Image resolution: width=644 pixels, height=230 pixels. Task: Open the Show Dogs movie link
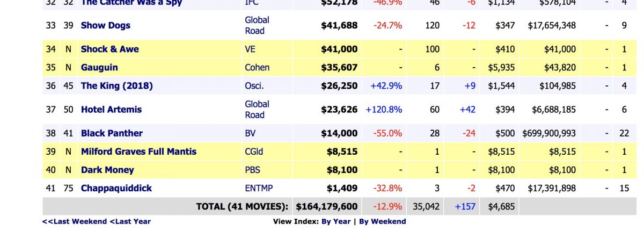coord(105,25)
